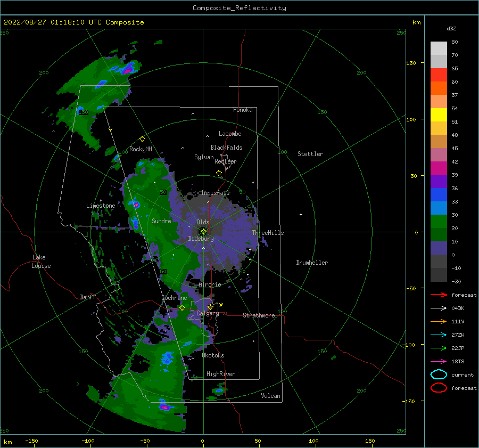Viewport: 479px width, 448px height.
Task: Click the Airdrie label
Action: pos(210,284)
